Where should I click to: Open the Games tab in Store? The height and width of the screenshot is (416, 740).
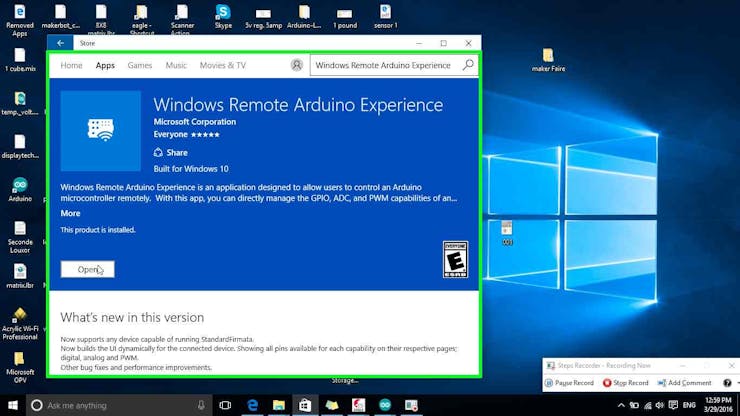[140, 65]
